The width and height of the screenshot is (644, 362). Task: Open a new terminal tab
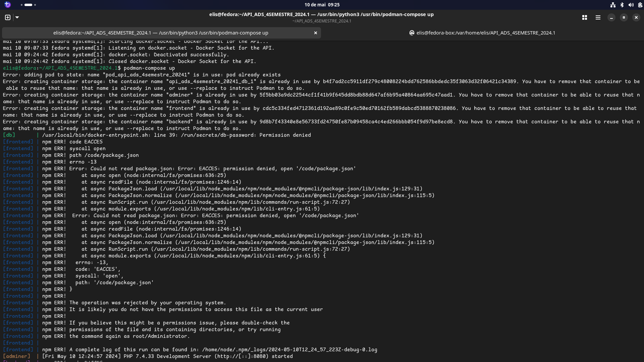tap(8, 17)
